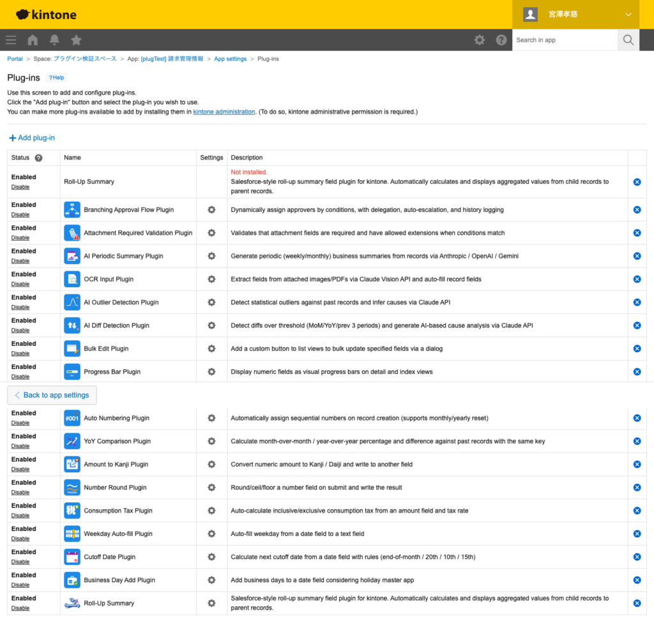Open the header settings gear menu
This screenshot has width=654, height=644.
pos(479,40)
